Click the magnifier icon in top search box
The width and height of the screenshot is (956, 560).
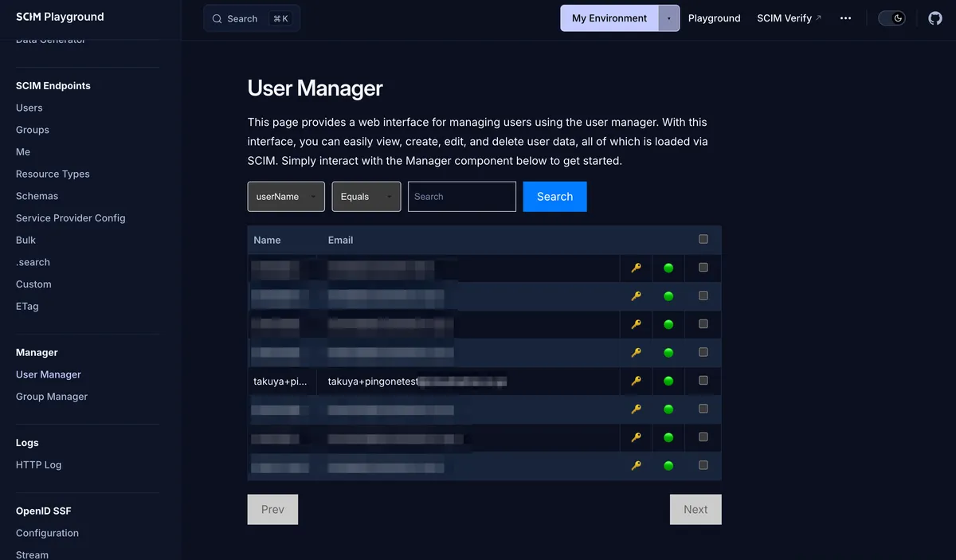pos(217,18)
